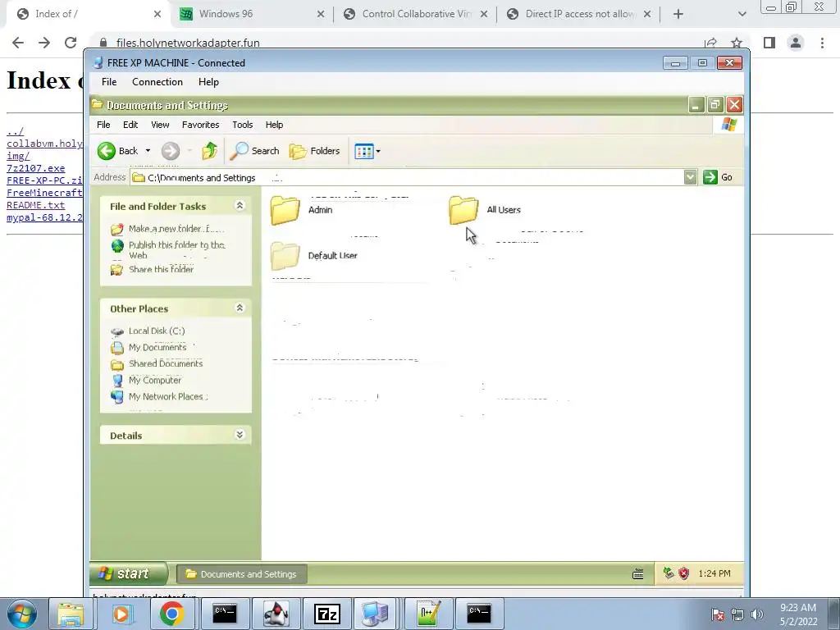Click the Chrome reload button
840x630 pixels.
tap(71, 43)
